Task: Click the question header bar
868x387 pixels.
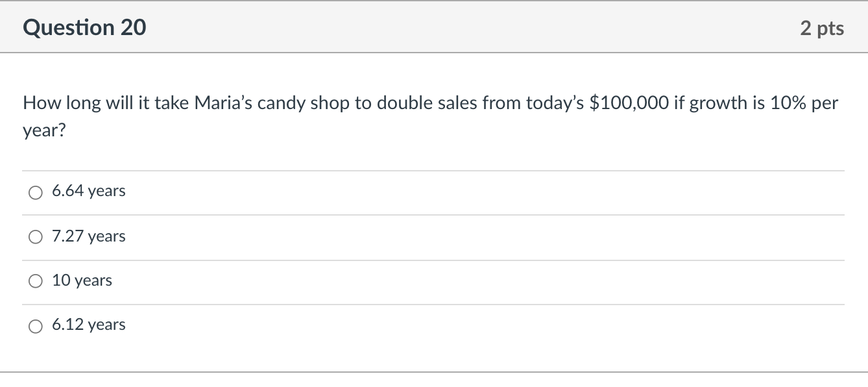Action: pyautogui.click(x=434, y=27)
